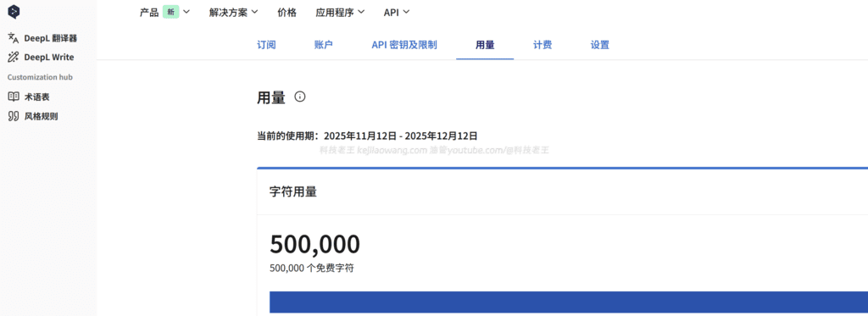Viewport: 868px width, 316px height.
Task: Click the 当前的使用期 date range text
Action: pos(368,136)
